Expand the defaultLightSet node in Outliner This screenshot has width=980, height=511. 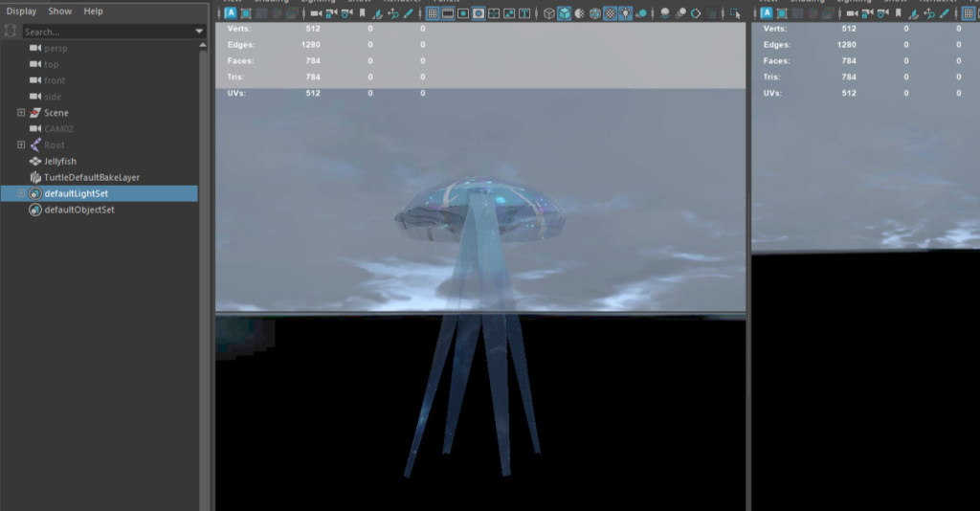coord(21,193)
